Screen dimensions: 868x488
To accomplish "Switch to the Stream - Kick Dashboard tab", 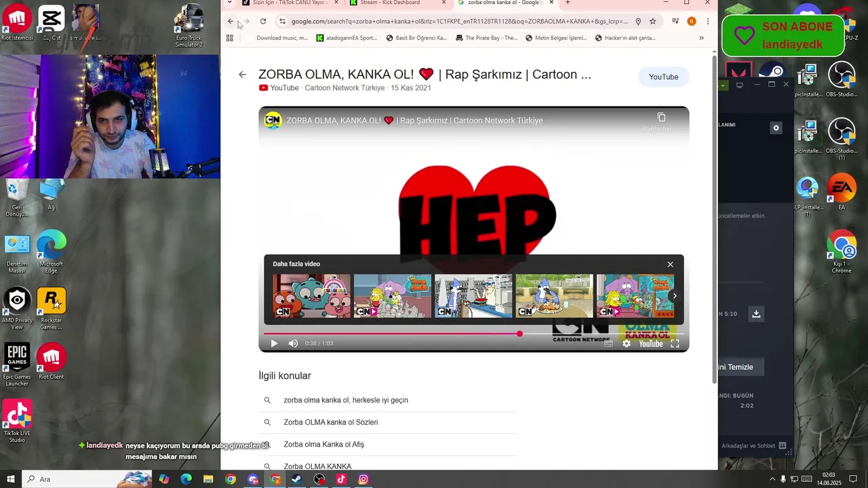I will (x=397, y=3).
